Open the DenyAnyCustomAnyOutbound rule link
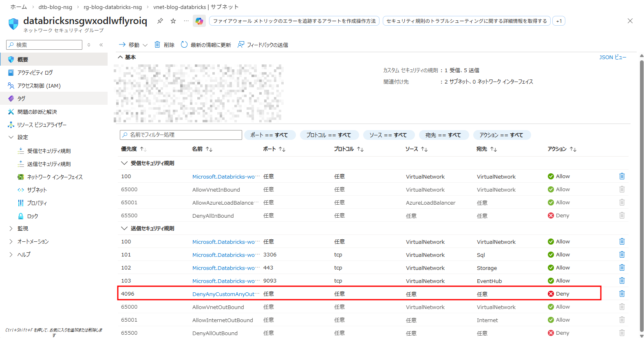This screenshot has height=338, width=644. (x=223, y=294)
